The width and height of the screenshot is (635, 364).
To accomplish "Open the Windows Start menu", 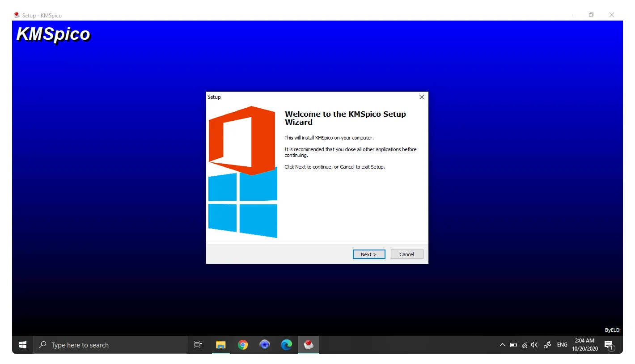I will coord(23,345).
